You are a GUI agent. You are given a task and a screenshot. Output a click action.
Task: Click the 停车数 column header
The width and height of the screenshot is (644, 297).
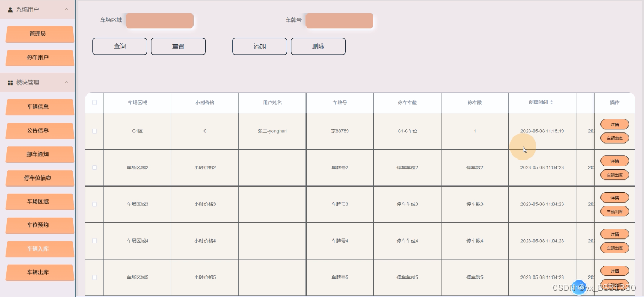click(x=475, y=103)
